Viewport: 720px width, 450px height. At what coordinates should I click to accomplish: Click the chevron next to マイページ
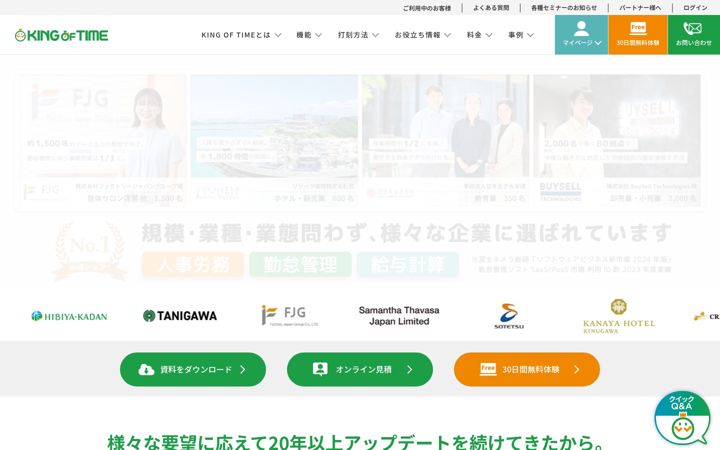[598, 43]
